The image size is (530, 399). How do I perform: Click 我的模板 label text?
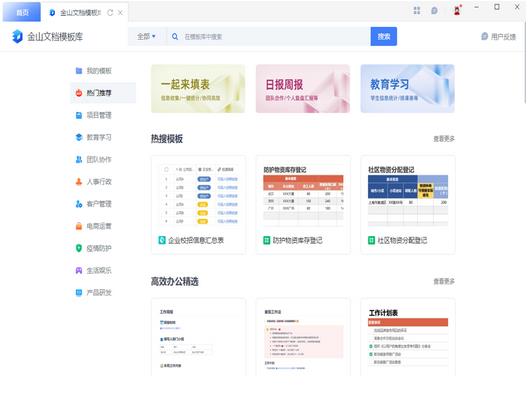(99, 71)
